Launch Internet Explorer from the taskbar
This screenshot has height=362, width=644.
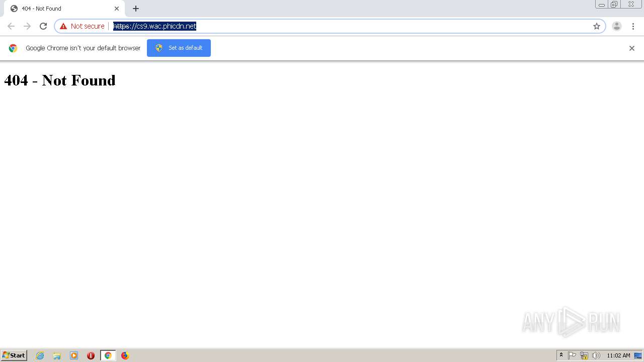pos(40,355)
